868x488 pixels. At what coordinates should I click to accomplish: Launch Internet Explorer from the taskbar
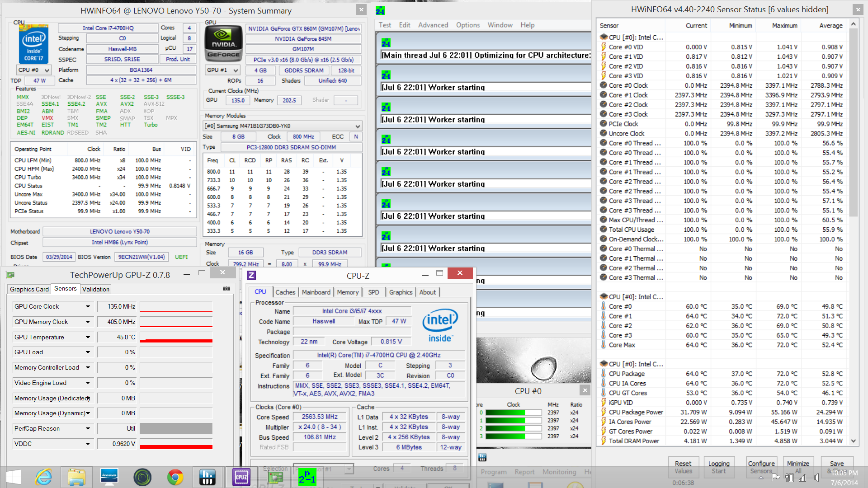[44, 477]
